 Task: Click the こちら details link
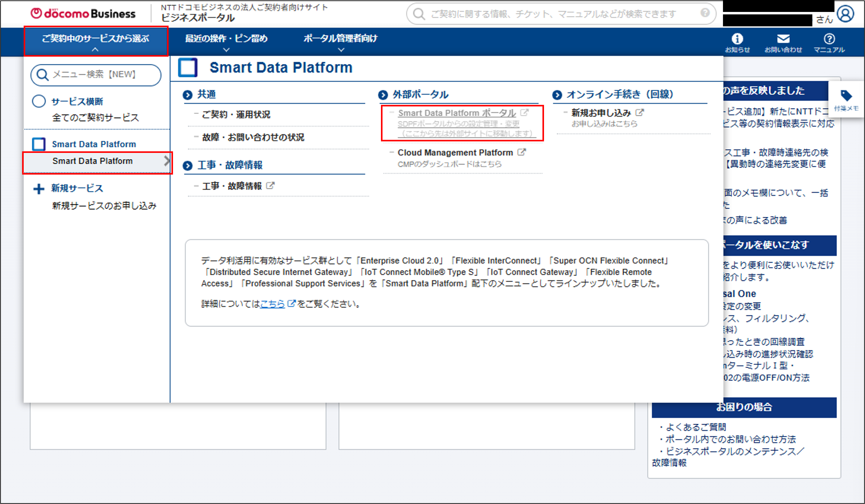click(273, 304)
